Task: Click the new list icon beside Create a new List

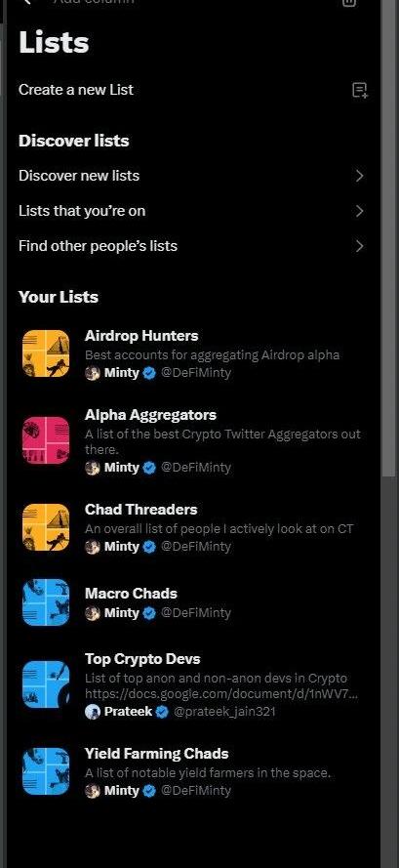Action: [360, 90]
